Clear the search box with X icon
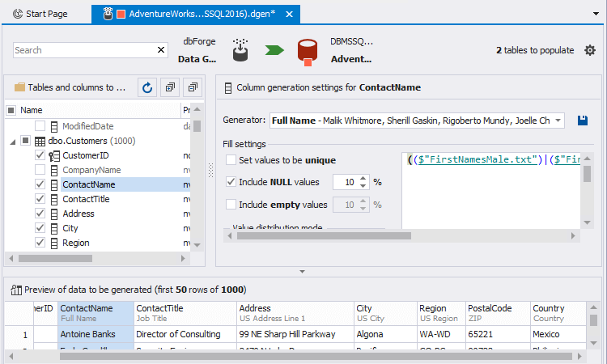 (160, 50)
